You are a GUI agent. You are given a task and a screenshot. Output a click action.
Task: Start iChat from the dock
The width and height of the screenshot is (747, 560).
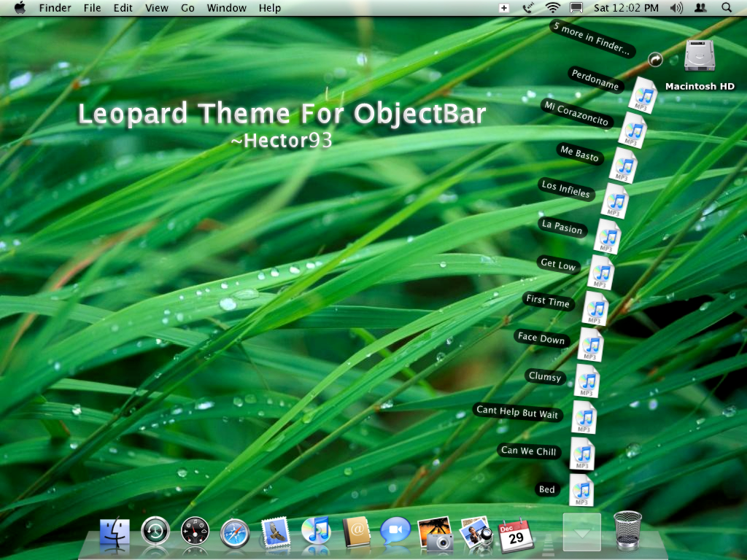click(394, 532)
